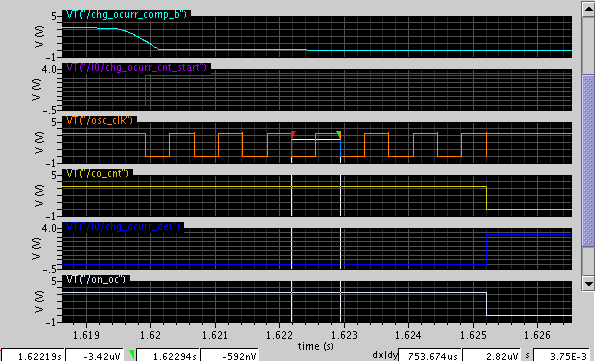Screen dimensions: 595x361
Task: Click the -3.42uV marker value field
Action: tap(95, 355)
